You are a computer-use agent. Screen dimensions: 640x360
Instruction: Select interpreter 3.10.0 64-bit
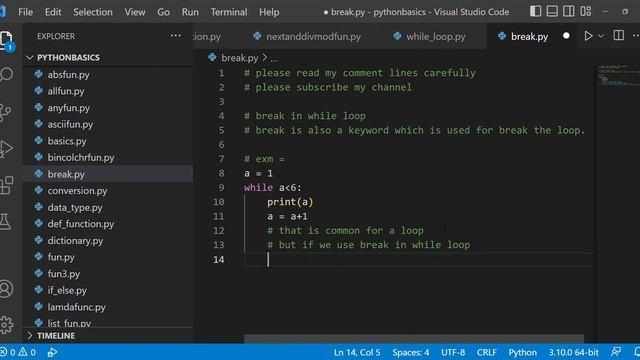pyautogui.click(x=573, y=352)
